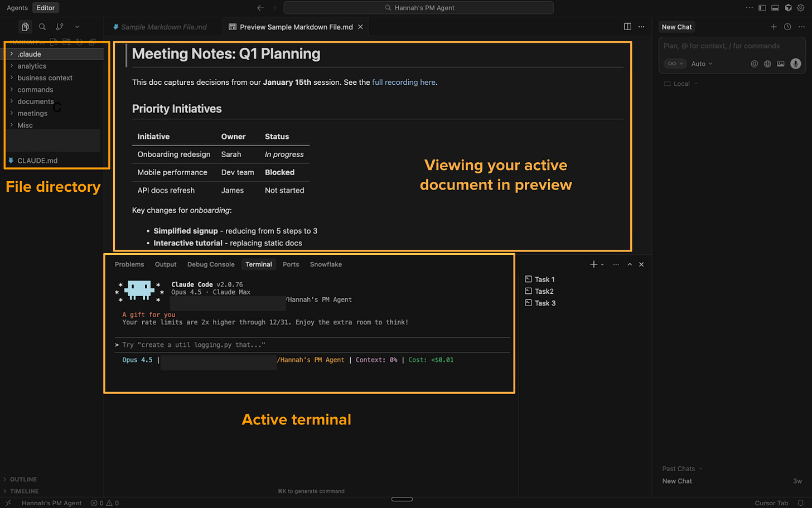Screen dimensions: 812x508
Task: Switch to Sample Markdown File.md tab
Action: (163, 27)
